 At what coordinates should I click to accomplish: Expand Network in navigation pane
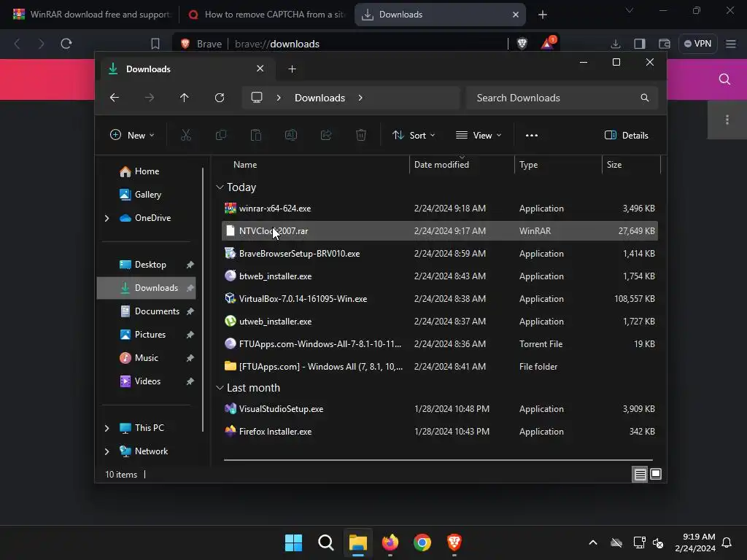pyautogui.click(x=107, y=451)
